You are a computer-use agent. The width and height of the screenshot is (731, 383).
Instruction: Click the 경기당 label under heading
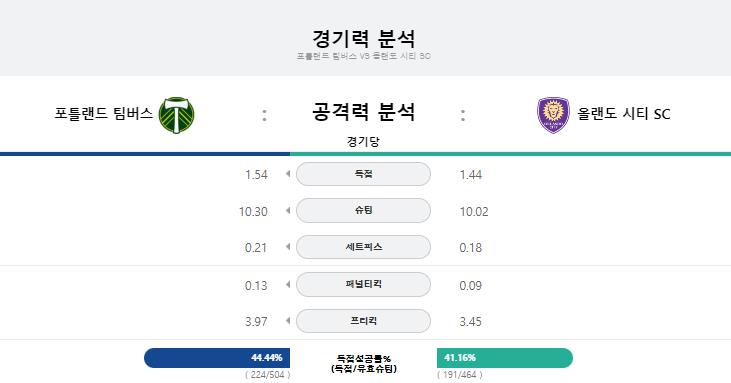(363, 141)
